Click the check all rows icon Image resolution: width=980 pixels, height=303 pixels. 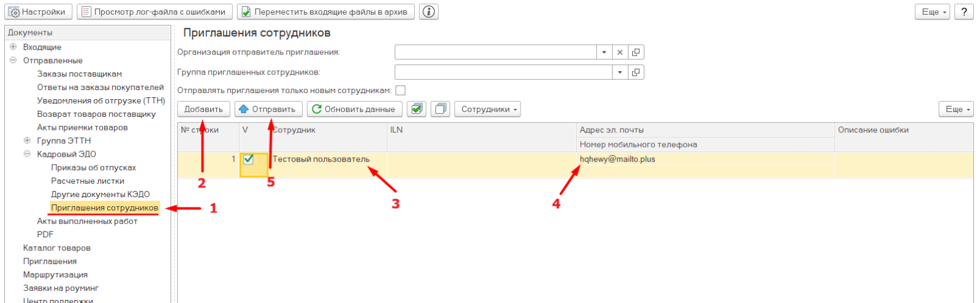click(417, 109)
